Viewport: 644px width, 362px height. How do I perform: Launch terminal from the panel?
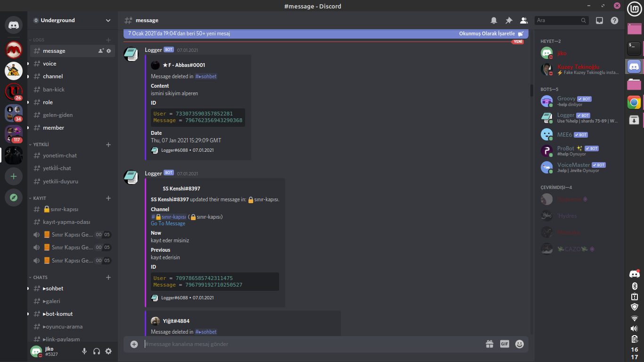634,48
